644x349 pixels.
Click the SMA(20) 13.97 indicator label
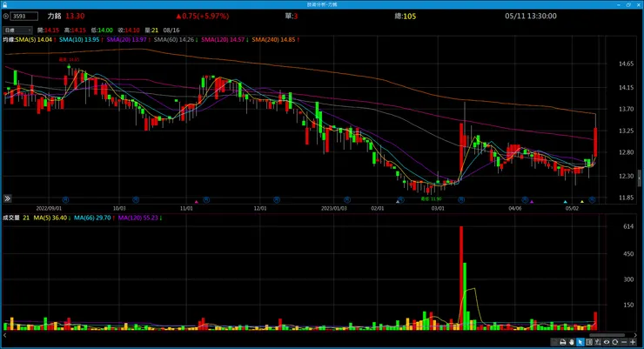click(x=128, y=40)
